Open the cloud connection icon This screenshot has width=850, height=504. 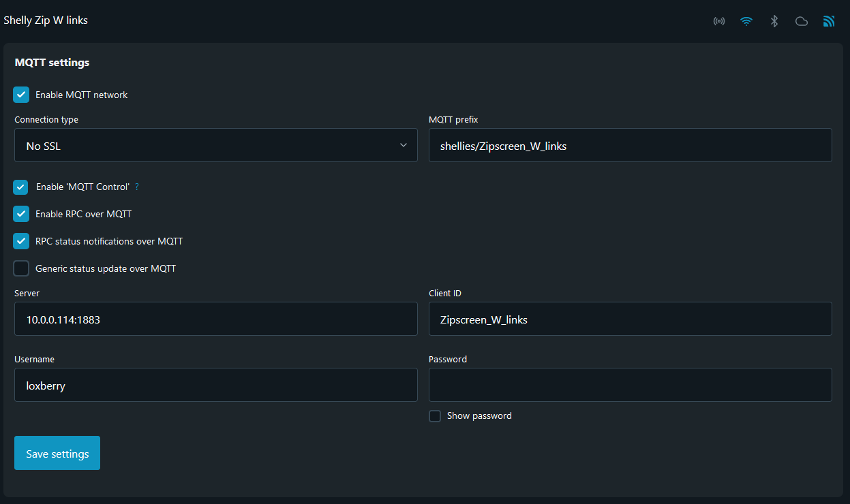[802, 21]
